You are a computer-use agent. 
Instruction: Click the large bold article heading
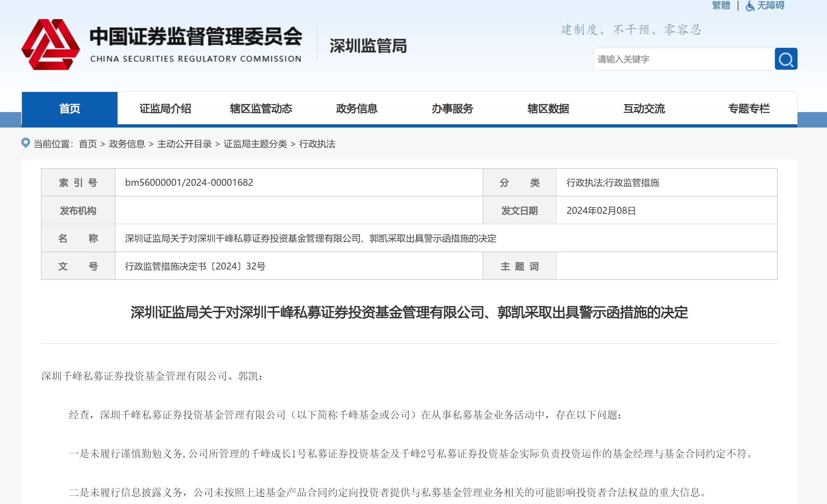point(409,312)
